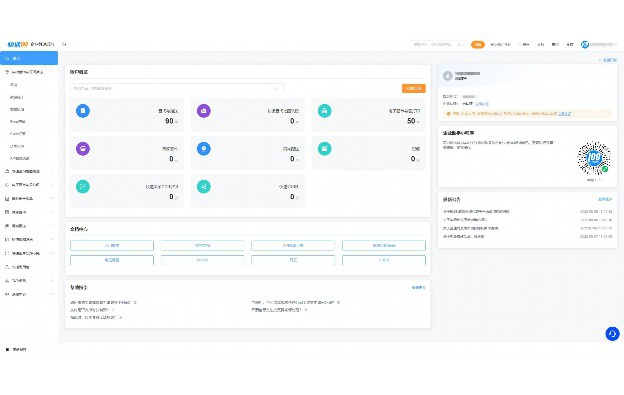Click the Kuaidi100 logo in the header
624x395 pixels.
point(18,44)
